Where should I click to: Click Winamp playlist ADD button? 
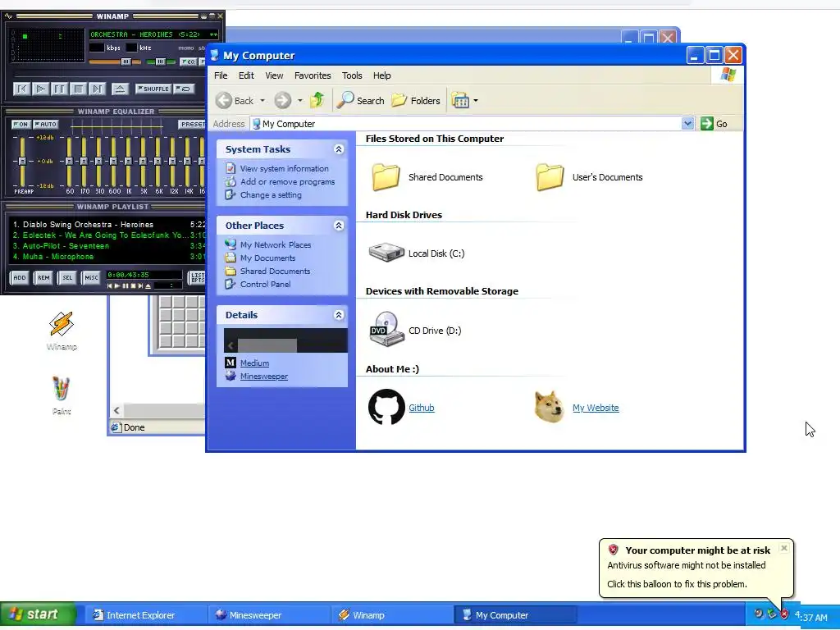20,277
